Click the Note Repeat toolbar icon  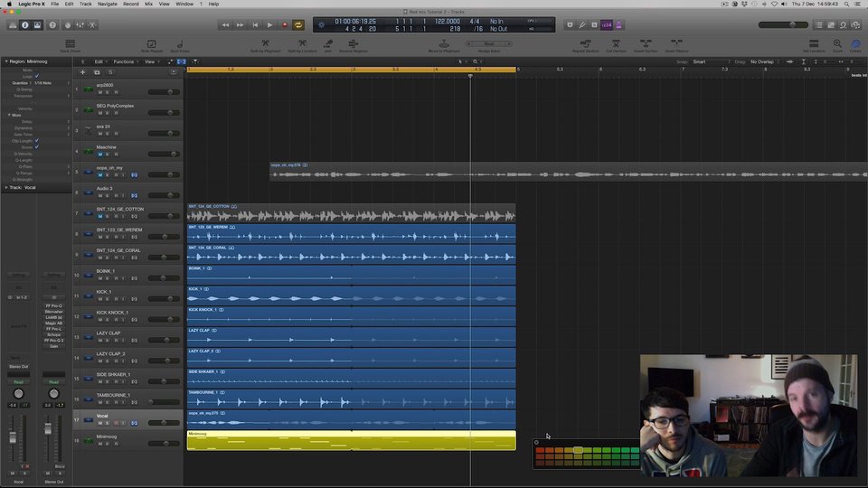coord(151,45)
